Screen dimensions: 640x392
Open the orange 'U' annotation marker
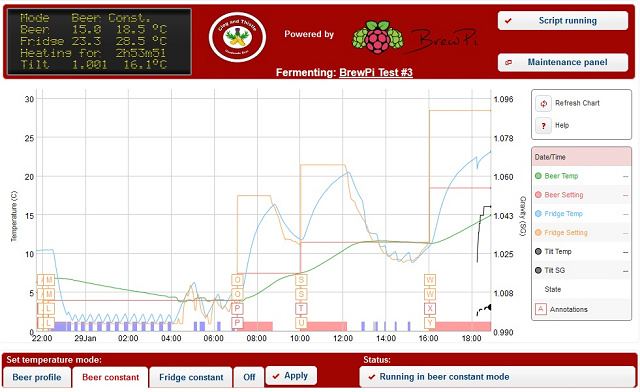pyautogui.click(x=301, y=323)
